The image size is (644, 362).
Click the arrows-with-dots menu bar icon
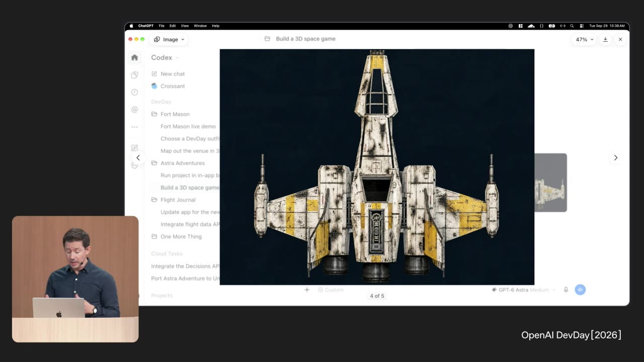click(x=562, y=26)
